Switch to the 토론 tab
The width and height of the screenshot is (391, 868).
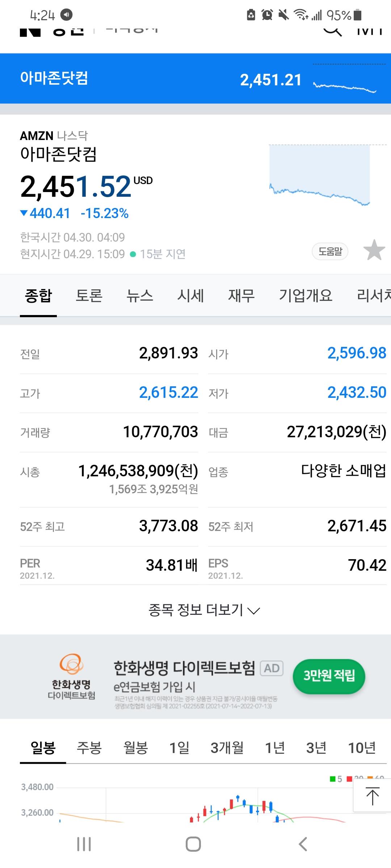pos(89,295)
